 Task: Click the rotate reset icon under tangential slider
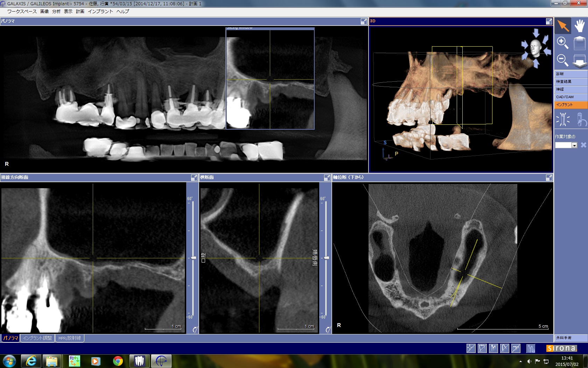[x=195, y=329]
